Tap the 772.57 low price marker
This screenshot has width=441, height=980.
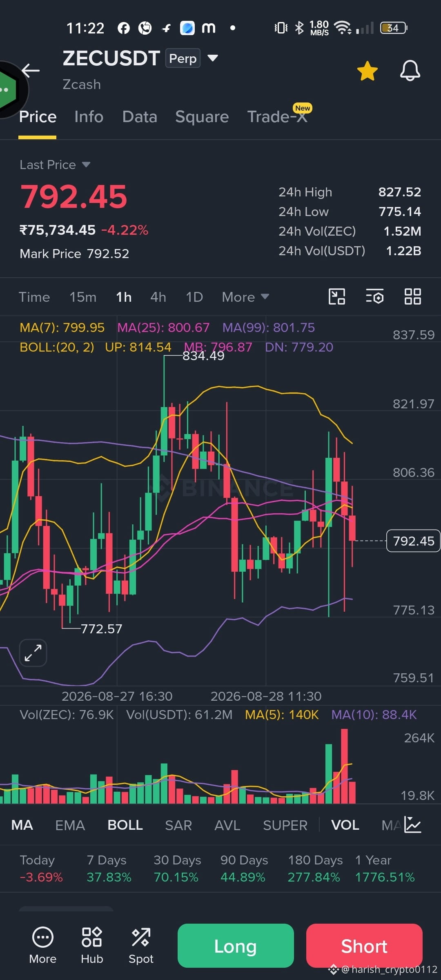coord(101,629)
